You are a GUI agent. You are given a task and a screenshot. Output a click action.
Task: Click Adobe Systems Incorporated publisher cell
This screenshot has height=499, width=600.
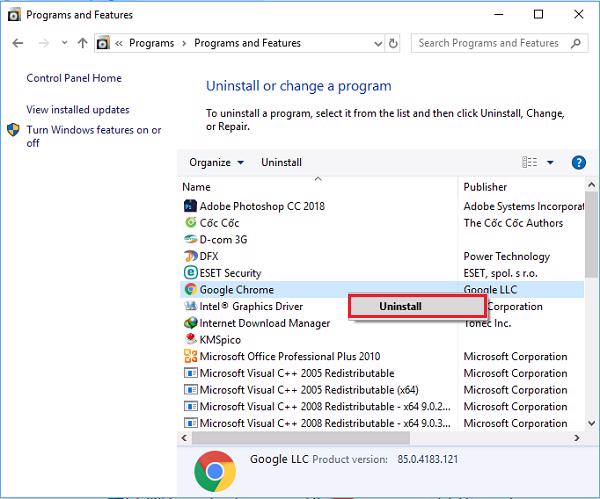(x=523, y=206)
